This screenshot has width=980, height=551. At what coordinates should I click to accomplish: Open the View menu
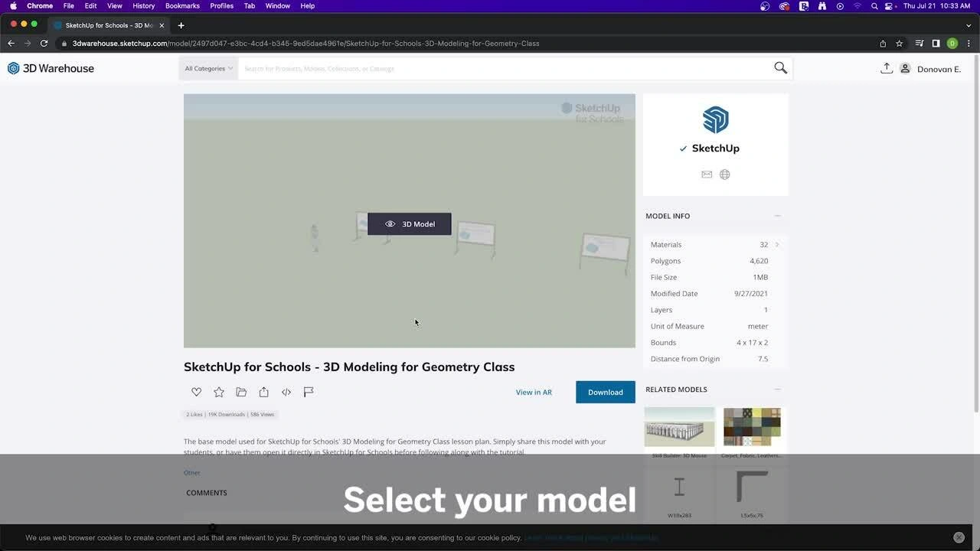[x=115, y=5]
